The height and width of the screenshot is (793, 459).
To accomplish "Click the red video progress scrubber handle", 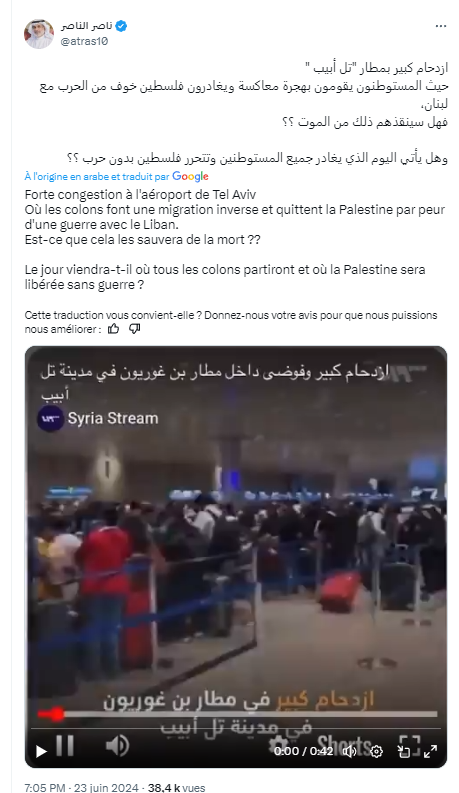I will point(59,714).
